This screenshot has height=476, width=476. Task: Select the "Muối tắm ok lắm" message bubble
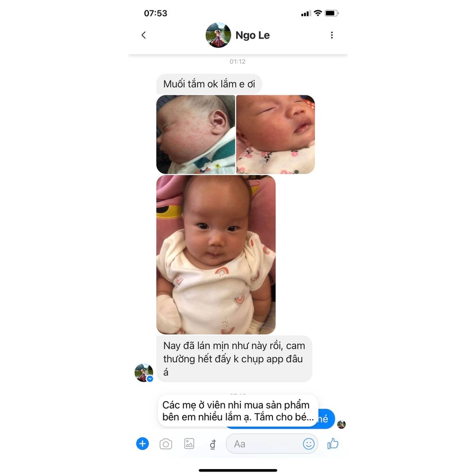(x=209, y=84)
